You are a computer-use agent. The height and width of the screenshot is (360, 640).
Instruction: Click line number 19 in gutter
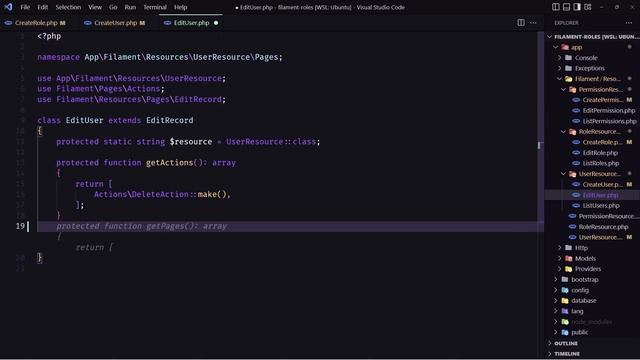20,226
